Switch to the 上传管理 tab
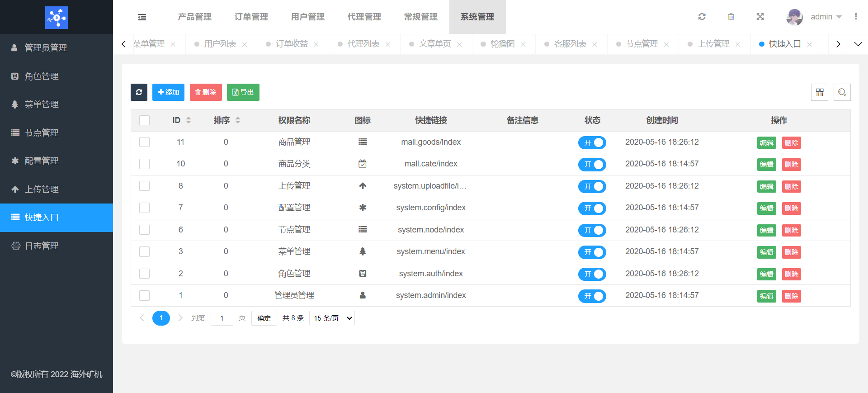868x393 pixels. pos(714,44)
